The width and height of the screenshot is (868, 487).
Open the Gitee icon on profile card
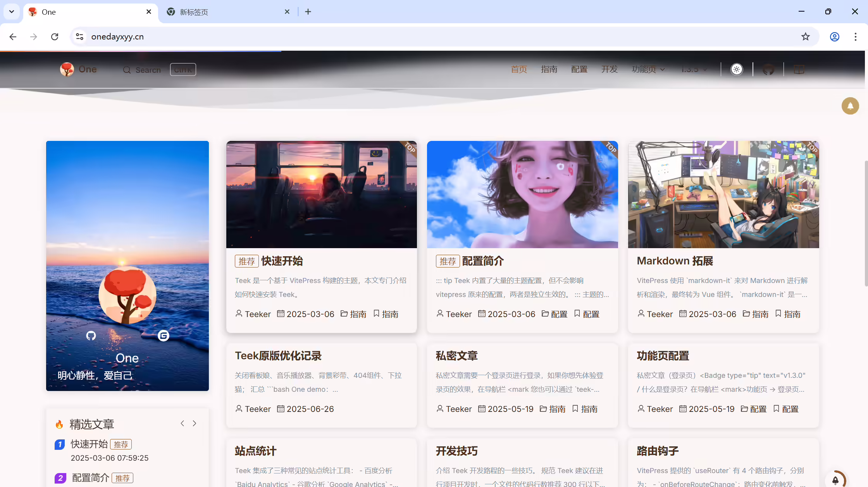(164, 336)
